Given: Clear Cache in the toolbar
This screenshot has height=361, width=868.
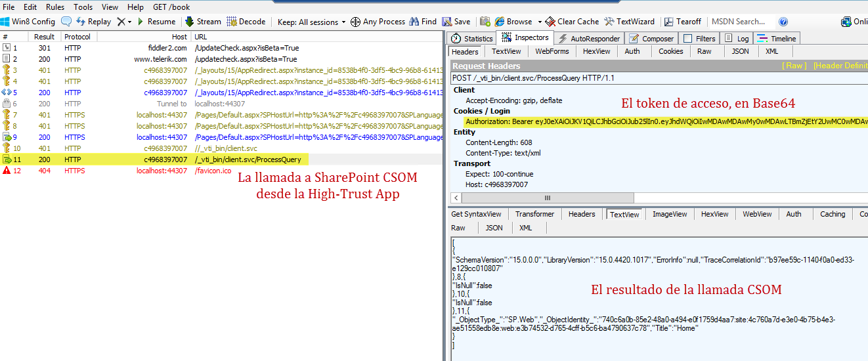Looking at the screenshot, I should point(573,22).
